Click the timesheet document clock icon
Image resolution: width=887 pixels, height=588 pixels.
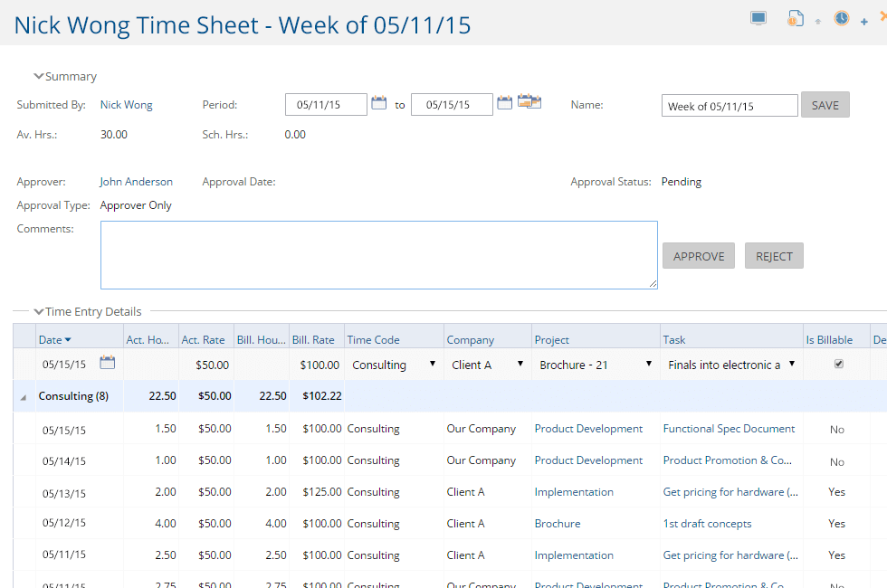795,17
